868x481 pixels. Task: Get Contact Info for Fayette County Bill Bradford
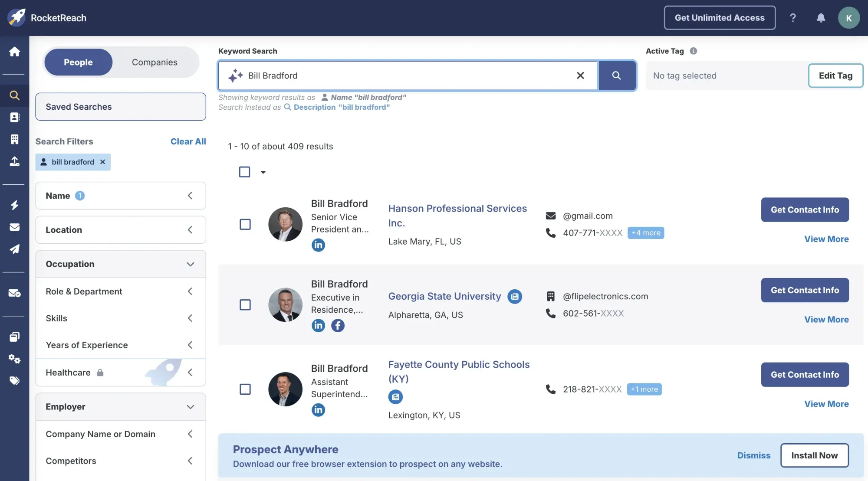805,375
